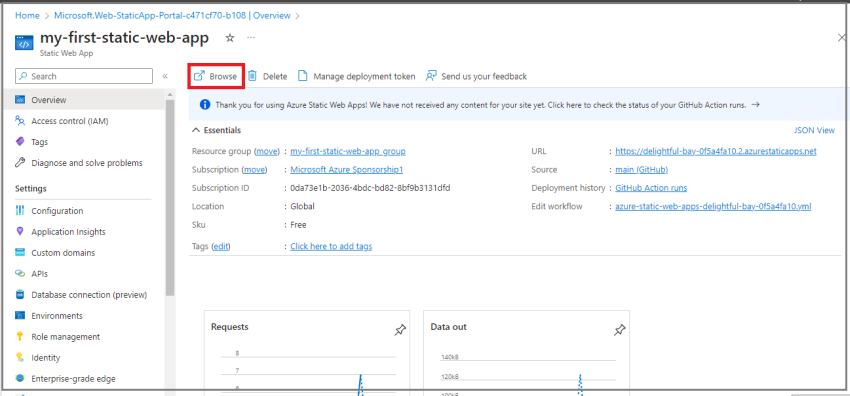Click the Diagnose wrench icon
Image resolution: width=850 pixels, height=396 pixels.
[20, 163]
